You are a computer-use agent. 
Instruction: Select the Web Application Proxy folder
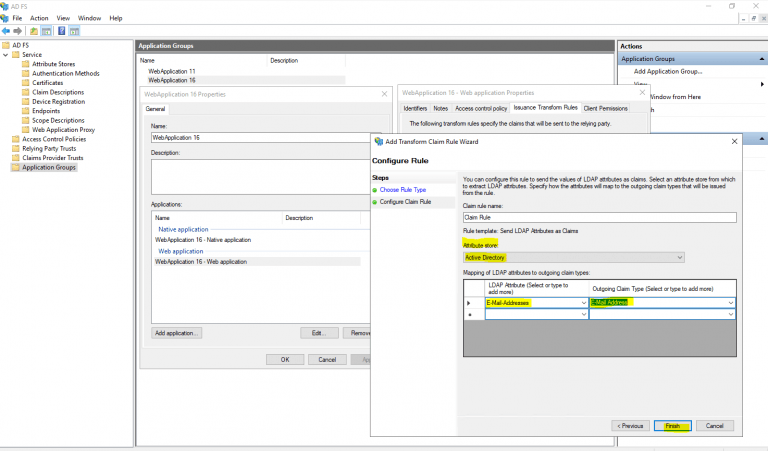63,129
